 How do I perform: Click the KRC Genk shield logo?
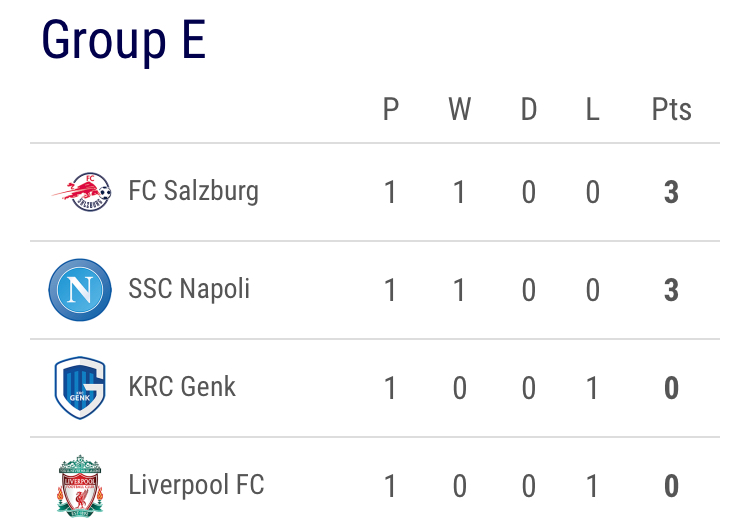pos(80,388)
